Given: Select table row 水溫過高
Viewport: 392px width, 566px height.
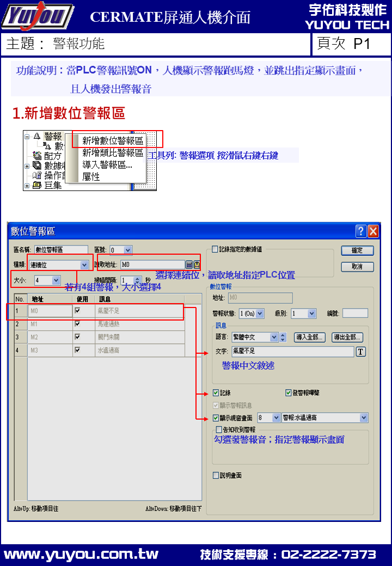Looking at the screenshot, I should [x=100, y=350].
